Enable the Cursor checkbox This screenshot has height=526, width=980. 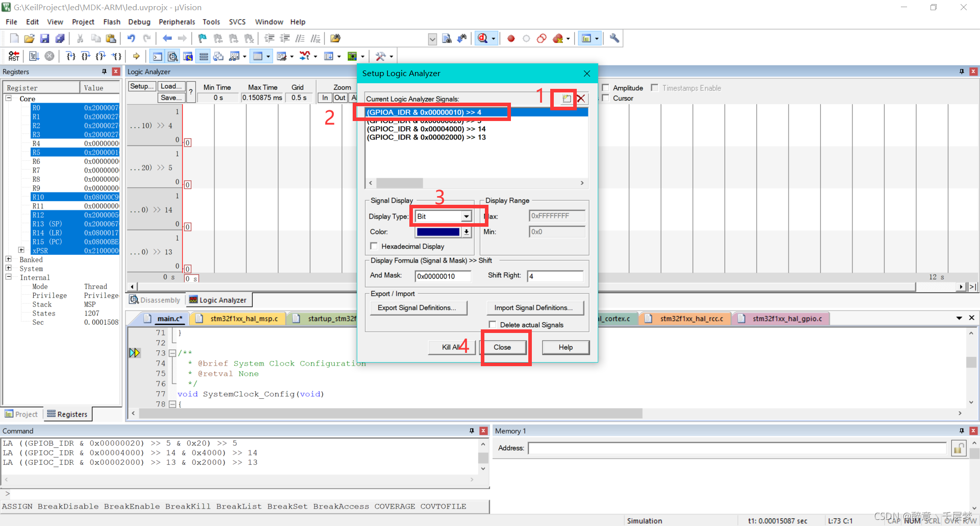[x=605, y=98]
